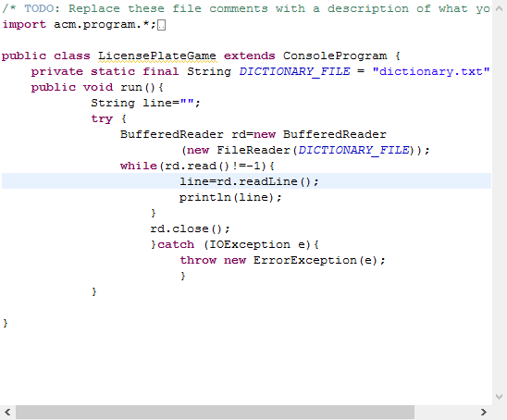Click the vertical scrollbar down arrow
Image resolution: width=507 pixels, height=420 pixels.
point(500,396)
